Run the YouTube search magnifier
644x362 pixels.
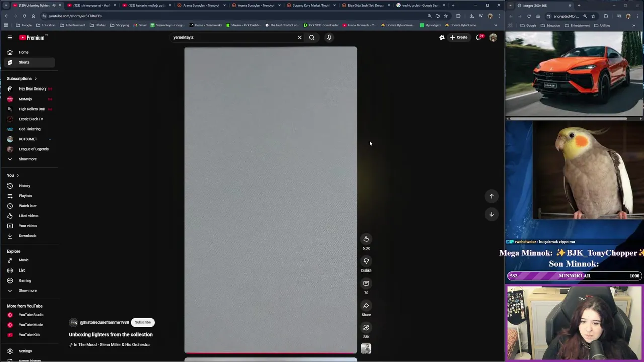312,37
